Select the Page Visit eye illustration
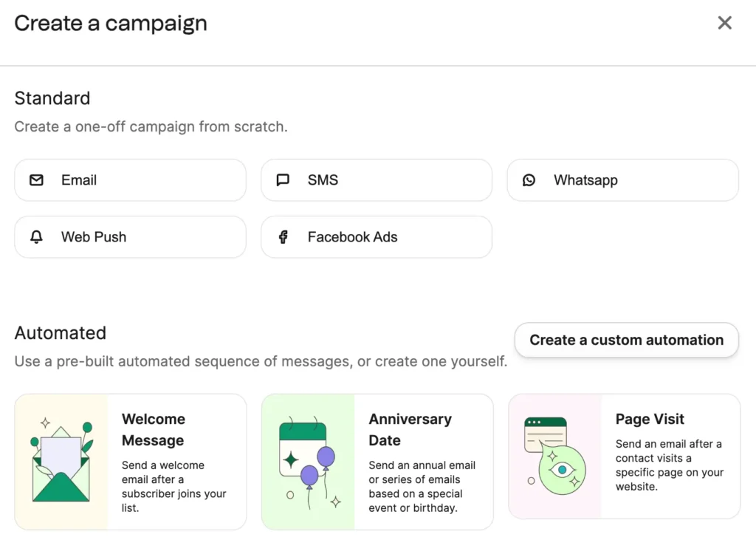Viewport: 756px width, 537px height. point(555,456)
